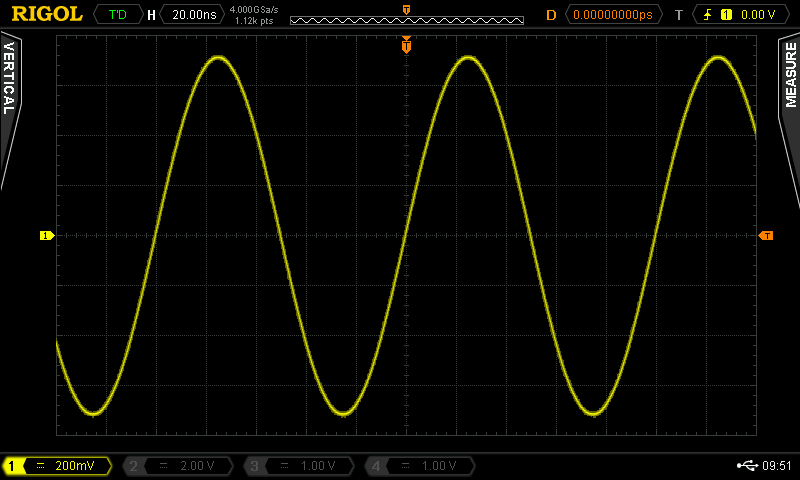Screen dimensions: 800x480
Task: Click the T'D trigger status indicator
Action: [118, 14]
